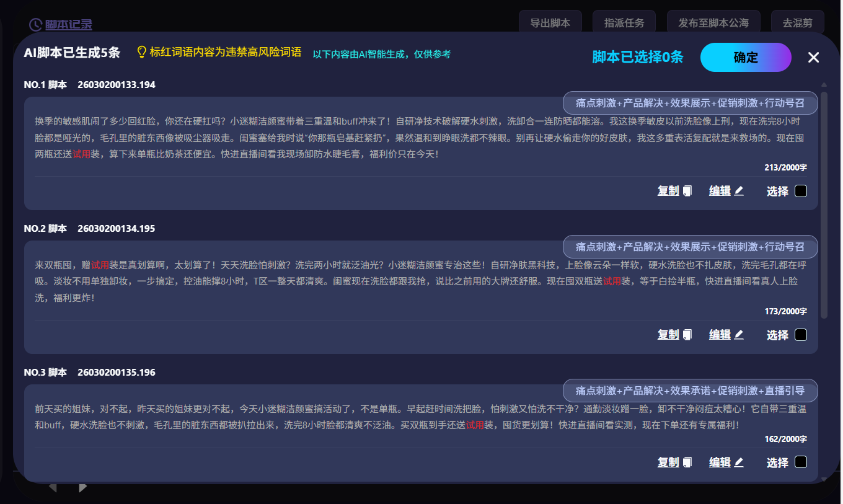Click the 导出脚本 button
This screenshot has height=504, width=843.
click(550, 20)
